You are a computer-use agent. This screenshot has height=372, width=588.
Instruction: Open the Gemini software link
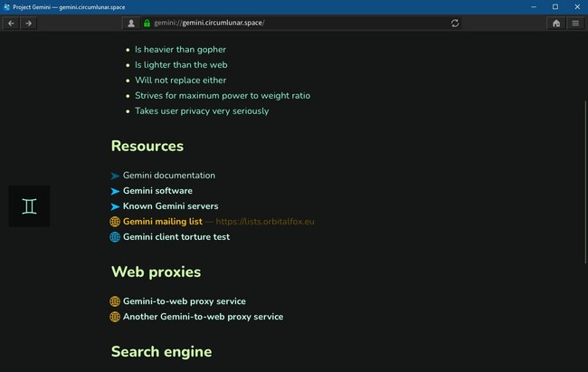[158, 191]
